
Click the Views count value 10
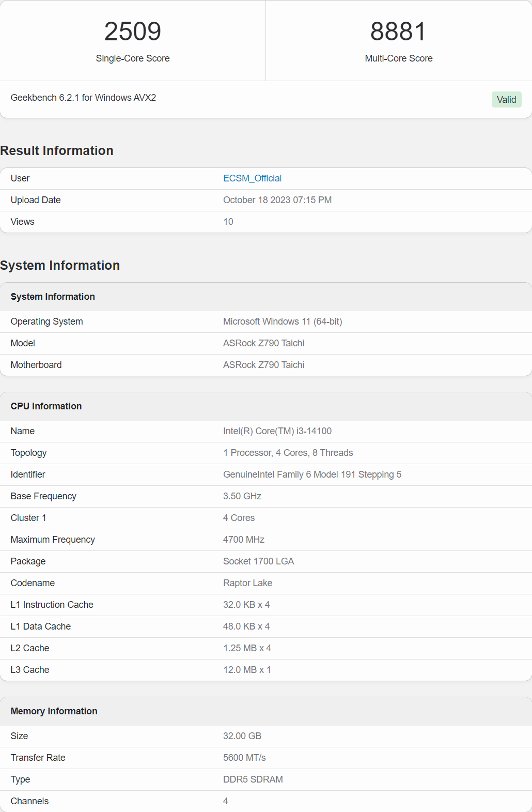coord(228,222)
